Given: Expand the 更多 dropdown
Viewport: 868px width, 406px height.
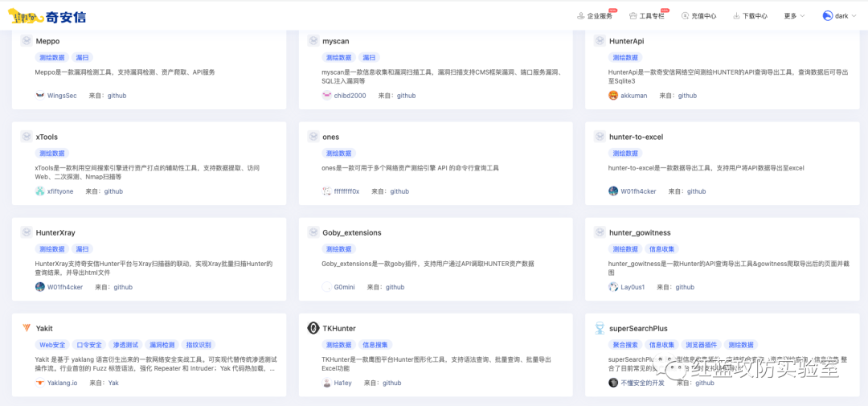Looking at the screenshot, I should 794,16.
